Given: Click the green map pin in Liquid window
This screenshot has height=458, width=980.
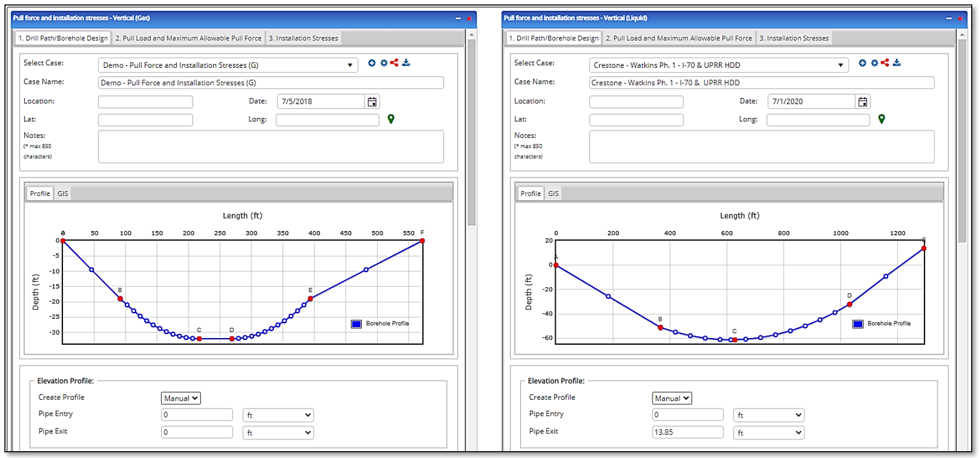Looking at the screenshot, I should point(881,119).
